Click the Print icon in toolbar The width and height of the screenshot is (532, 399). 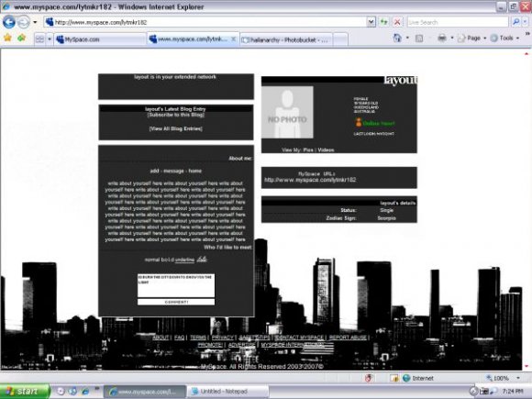(442, 38)
